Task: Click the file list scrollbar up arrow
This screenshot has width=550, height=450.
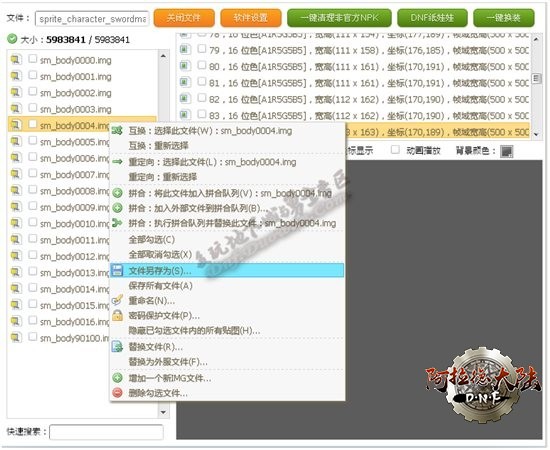Action: click(163, 56)
